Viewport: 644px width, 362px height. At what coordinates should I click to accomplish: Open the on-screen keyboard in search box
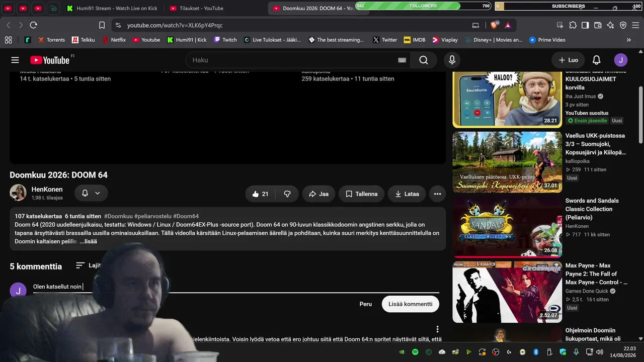coord(402,60)
